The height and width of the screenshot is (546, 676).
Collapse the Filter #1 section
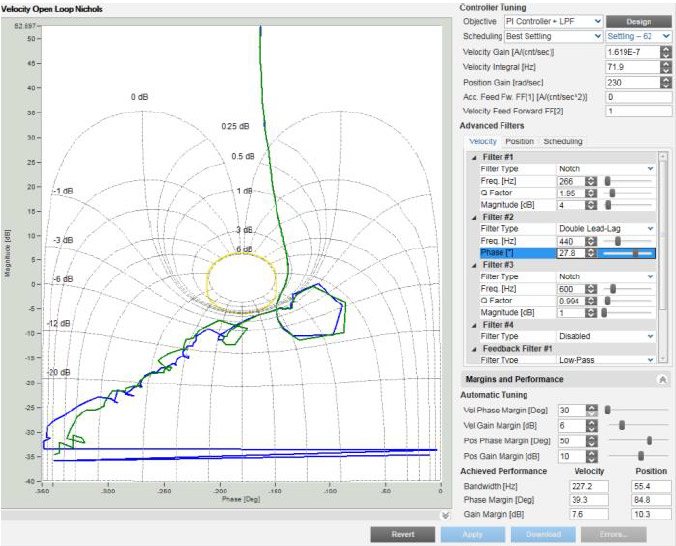coord(473,157)
